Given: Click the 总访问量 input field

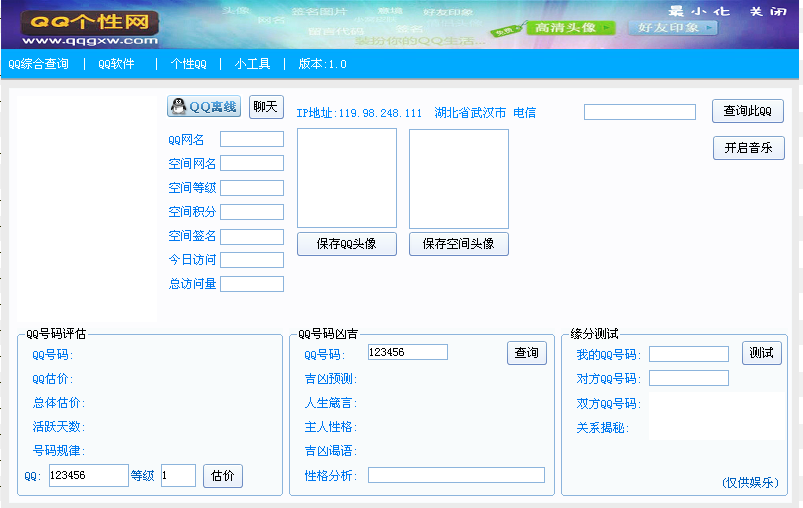Looking at the screenshot, I should coord(252,284).
